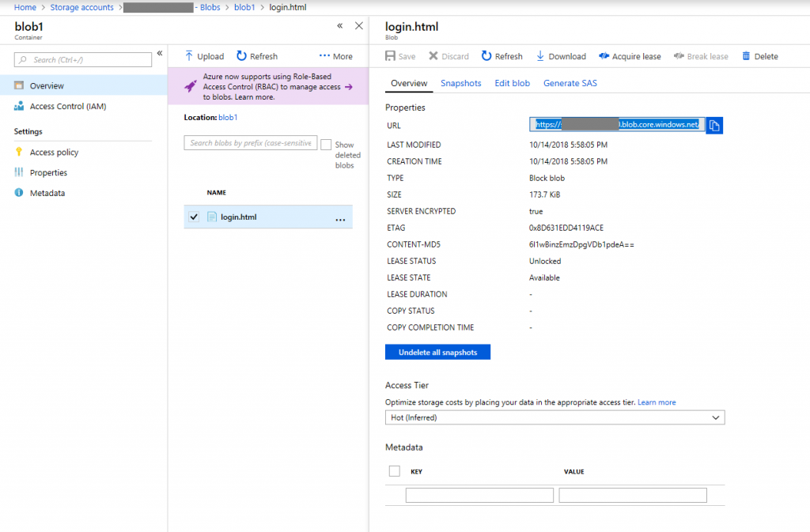Click the Save floppy disk icon

(391, 55)
